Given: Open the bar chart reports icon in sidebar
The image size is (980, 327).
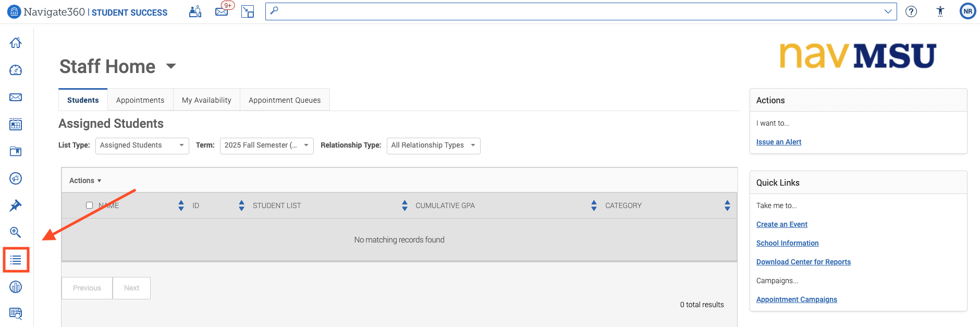Looking at the screenshot, I should click(16, 287).
